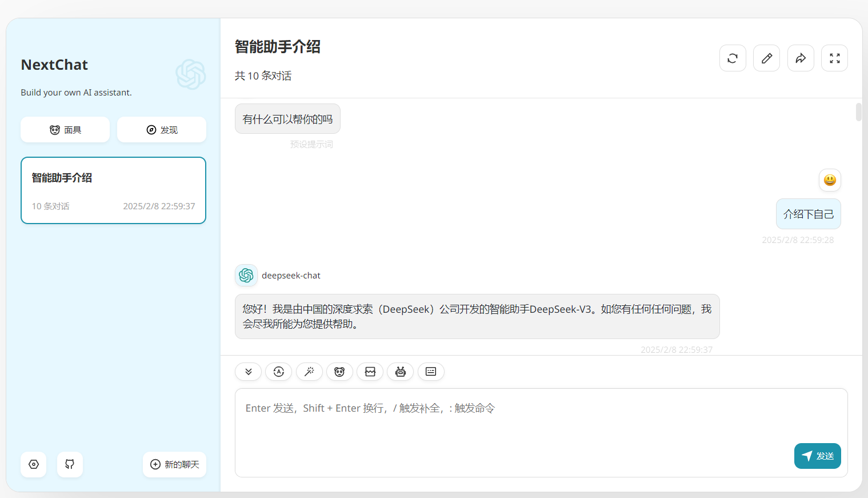868x498 pixels.
Task: Click the shortcut keys keyboard icon
Action: [431, 372]
